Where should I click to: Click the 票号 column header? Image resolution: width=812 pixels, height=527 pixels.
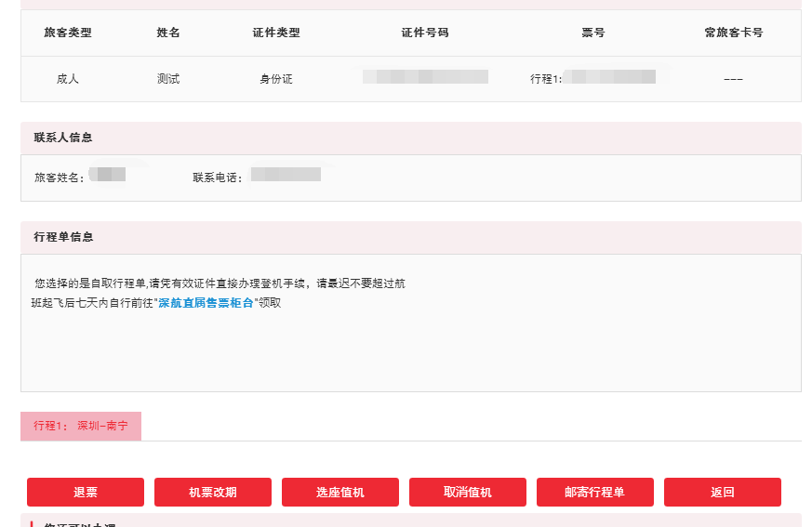[x=593, y=33]
